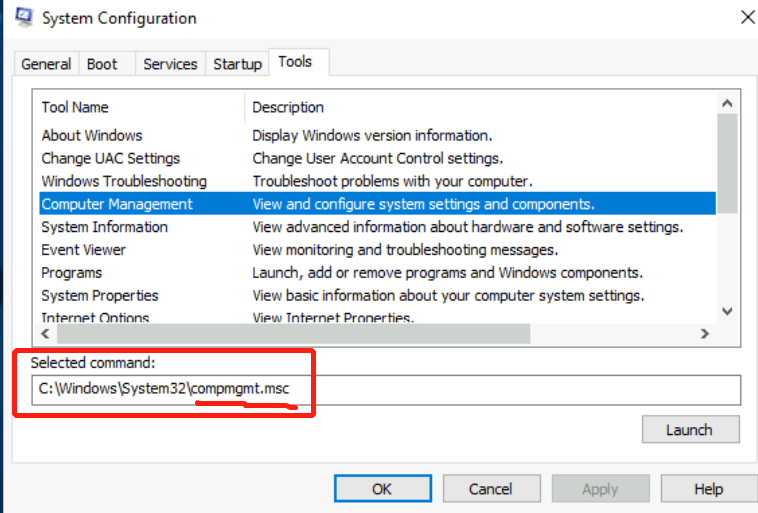Choose Windows Troubleshooting from the list

point(124,181)
